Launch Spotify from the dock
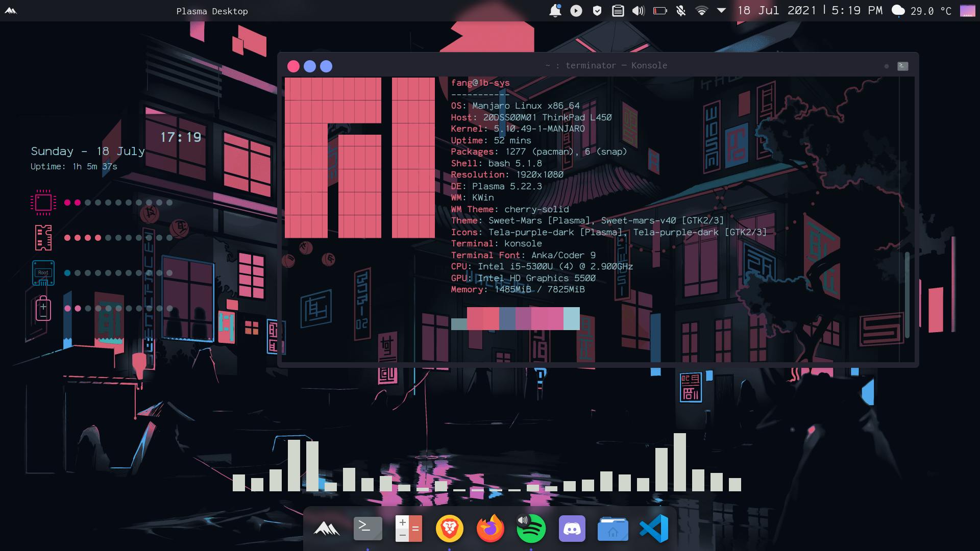 [x=531, y=529]
